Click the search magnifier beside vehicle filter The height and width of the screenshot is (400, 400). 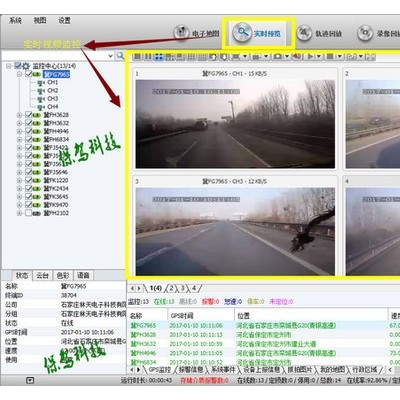(x=120, y=56)
